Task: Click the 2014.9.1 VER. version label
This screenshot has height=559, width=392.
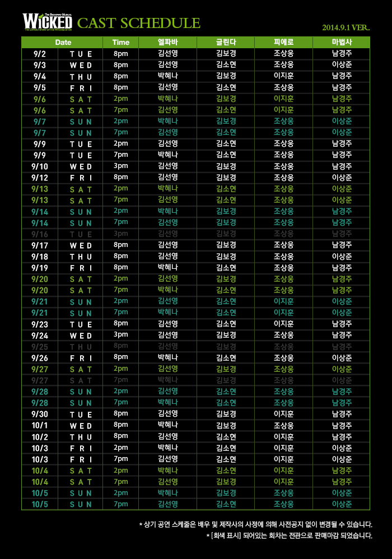Action: tap(346, 27)
